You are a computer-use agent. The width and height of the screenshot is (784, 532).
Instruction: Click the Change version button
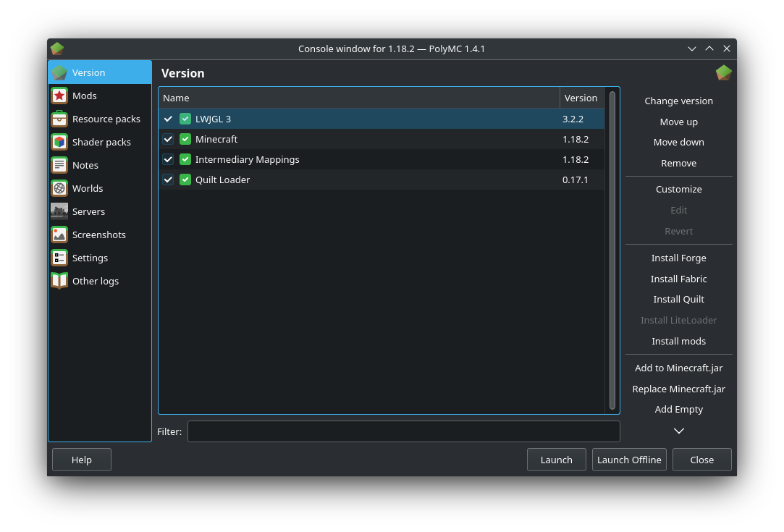[678, 101]
